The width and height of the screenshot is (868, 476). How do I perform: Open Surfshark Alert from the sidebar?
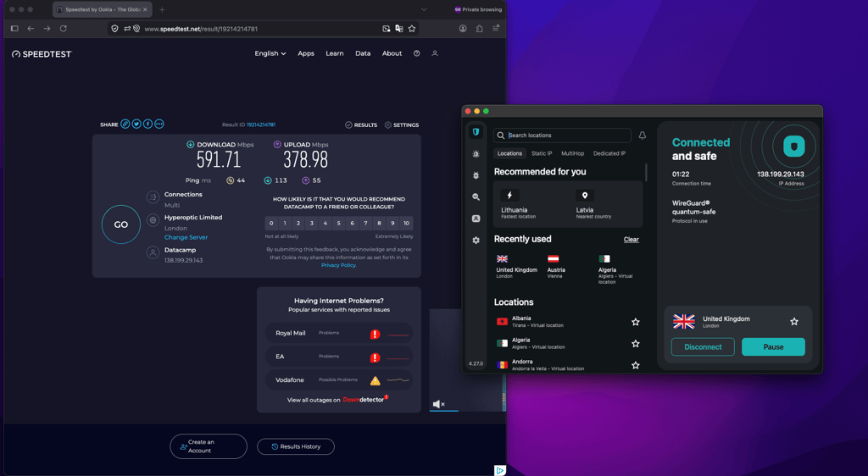click(476, 154)
